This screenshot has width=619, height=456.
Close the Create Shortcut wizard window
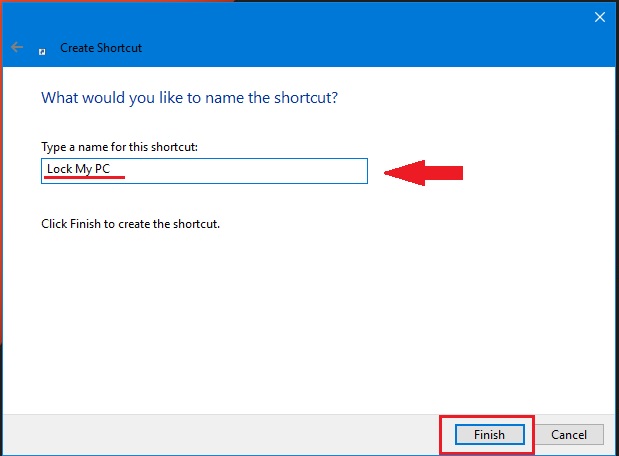[599, 17]
